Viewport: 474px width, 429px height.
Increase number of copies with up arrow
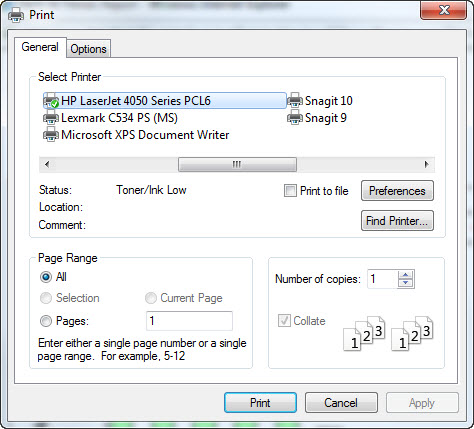click(x=406, y=275)
